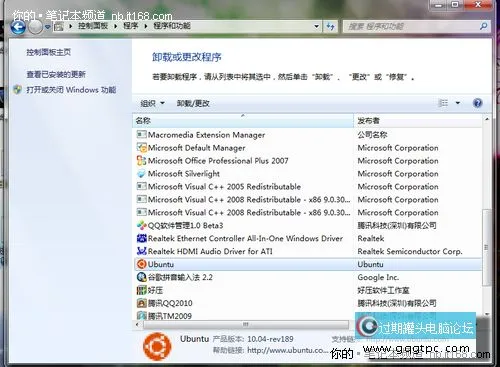
Task: Click QQ软件管理1.0 Beta3 icon
Action: (141, 225)
